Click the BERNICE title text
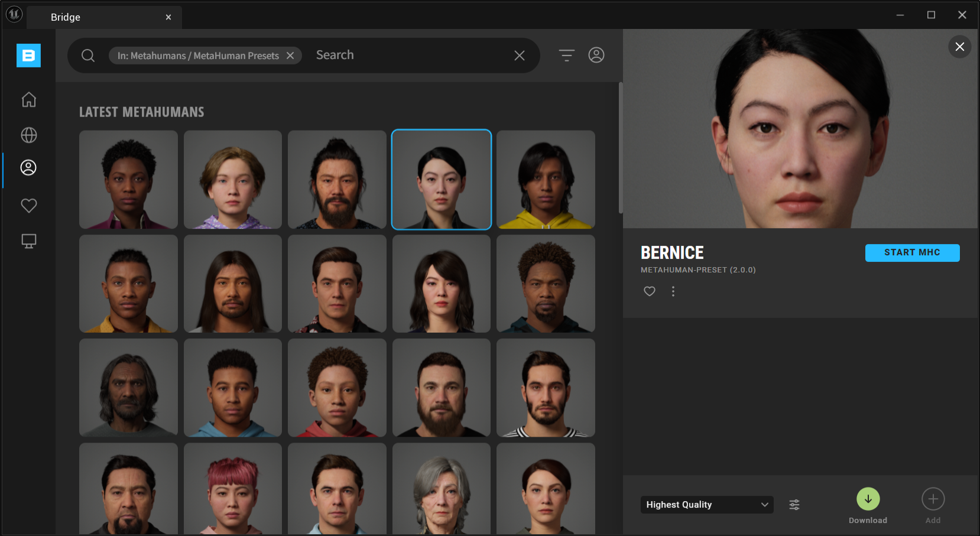980x536 pixels. (672, 253)
